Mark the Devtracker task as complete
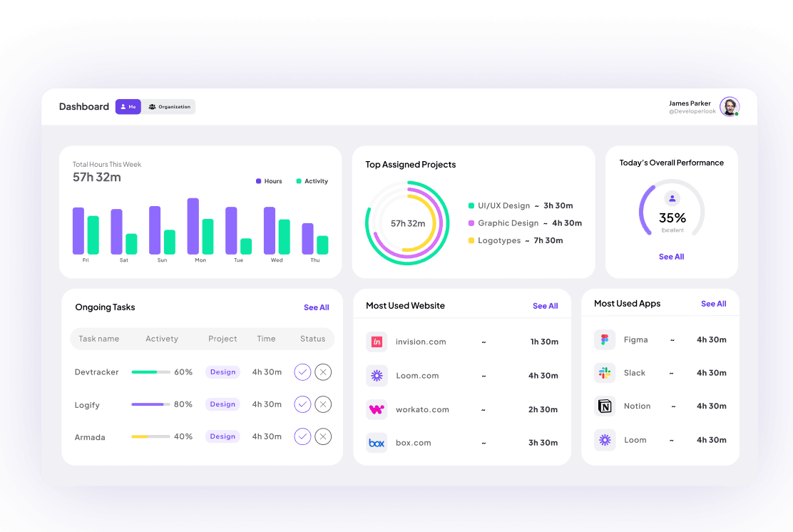The image size is (793, 532). tap(302, 372)
